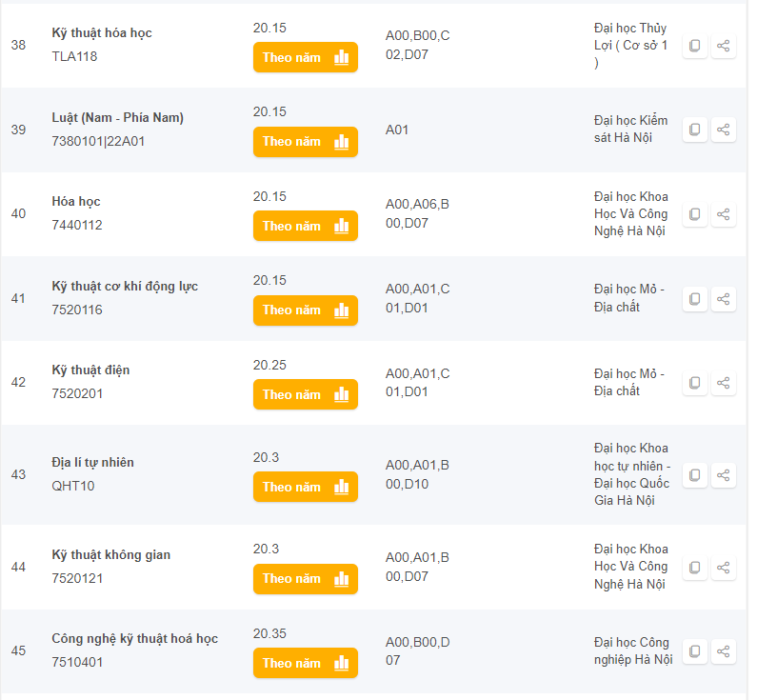Share the Kỹ thuật không gian row
Image resolution: width=757 pixels, height=700 pixels.
pyautogui.click(x=724, y=568)
